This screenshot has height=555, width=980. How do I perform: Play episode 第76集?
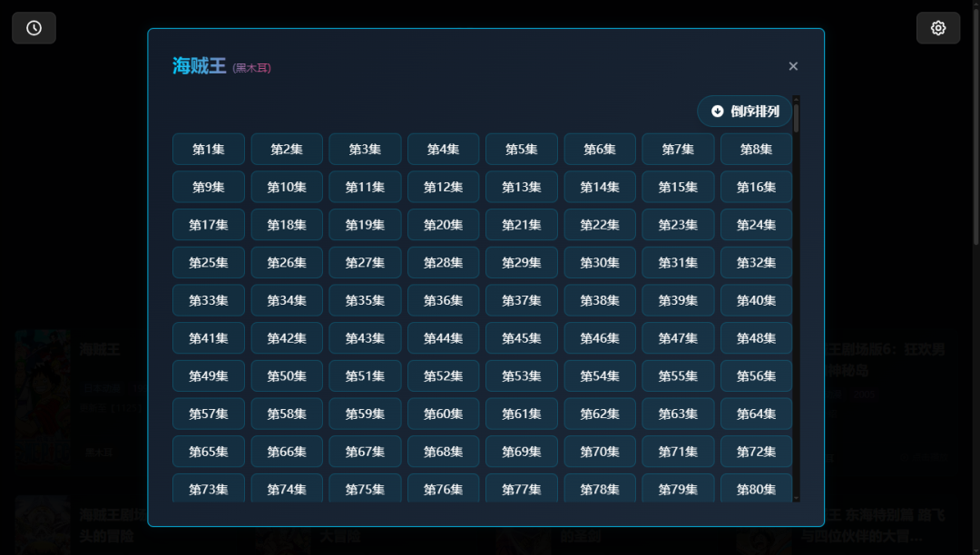click(x=443, y=488)
